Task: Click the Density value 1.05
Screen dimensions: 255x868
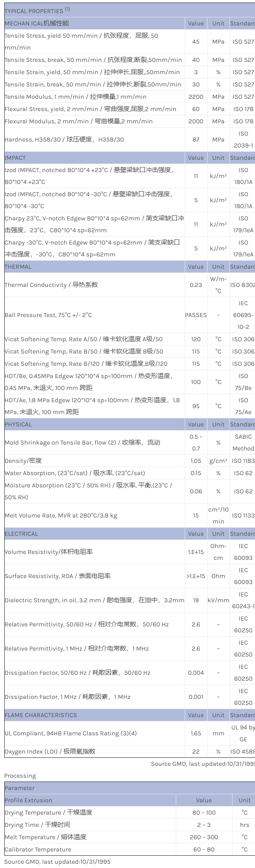Action: pos(196,461)
